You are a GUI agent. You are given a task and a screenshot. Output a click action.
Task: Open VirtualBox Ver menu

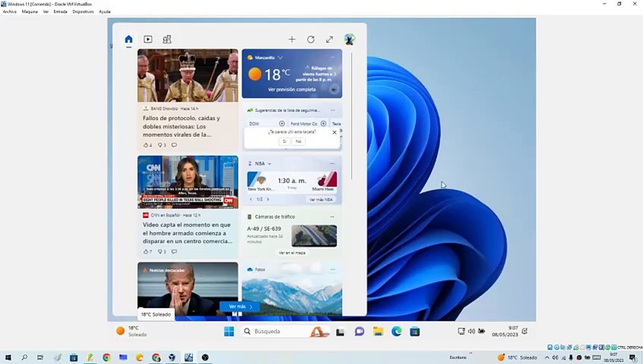click(x=45, y=12)
